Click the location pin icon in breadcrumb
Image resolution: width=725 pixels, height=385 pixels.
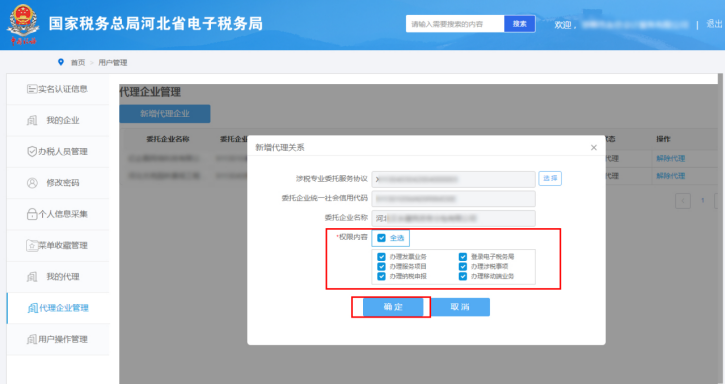(61, 62)
